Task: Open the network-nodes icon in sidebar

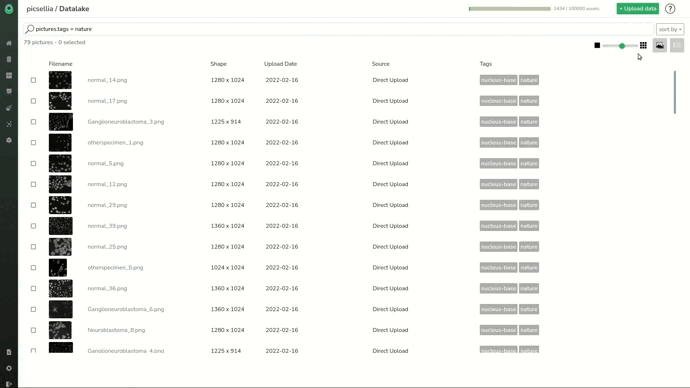Action: pos(9,124)
